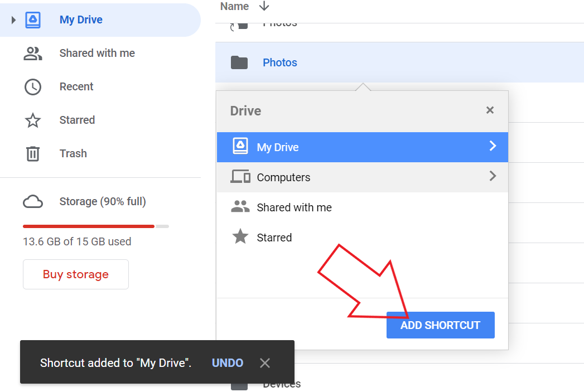Click the My Drive sidebar drive icon

coord(33,20)
